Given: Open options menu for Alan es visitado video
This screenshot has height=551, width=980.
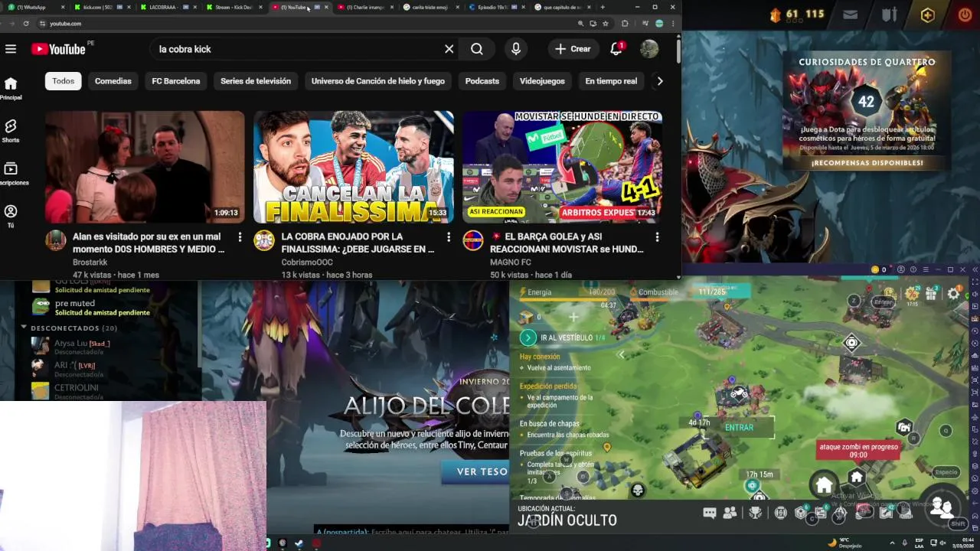Looking at the screenshot, I should tap(240, 237).
